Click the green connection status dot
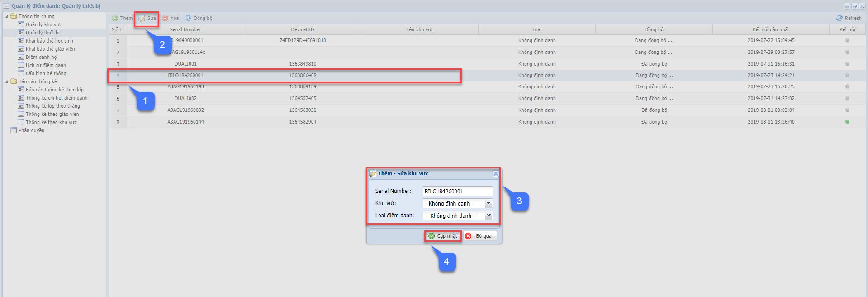The height and width of the screenshot is (297, 868). [x=847, y=122]
